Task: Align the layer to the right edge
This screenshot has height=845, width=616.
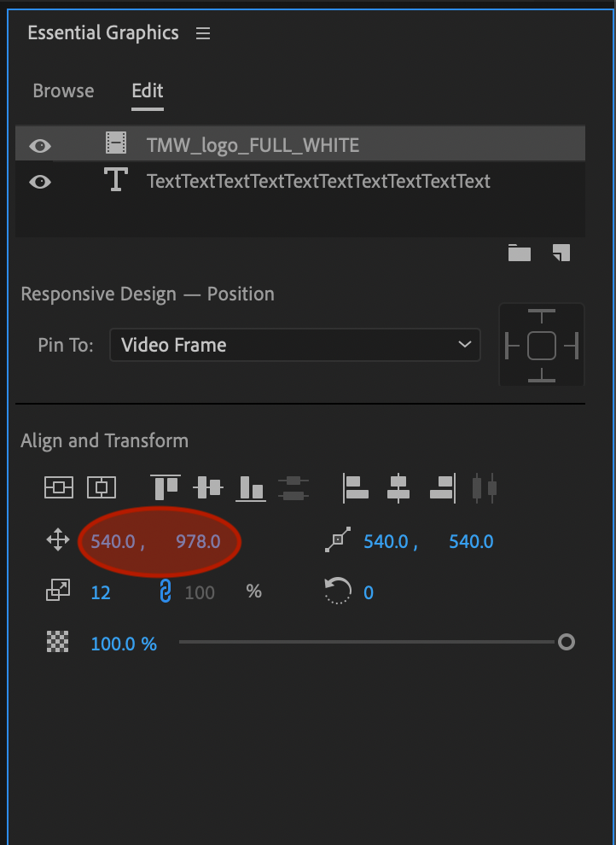Action: (x=441, y=487)
